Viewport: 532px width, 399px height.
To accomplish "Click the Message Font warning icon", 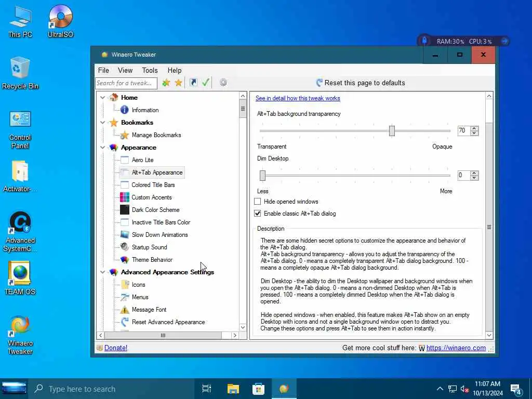I will pos(125,310).
